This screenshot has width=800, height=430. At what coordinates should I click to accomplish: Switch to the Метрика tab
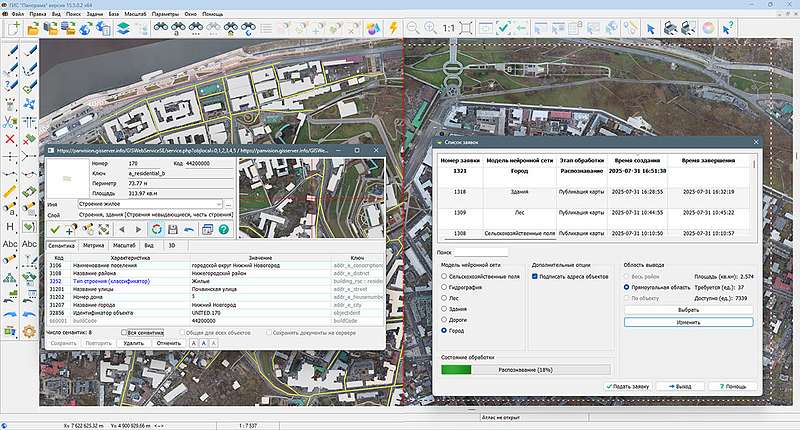pyautogui.click(x=95, y=244)
